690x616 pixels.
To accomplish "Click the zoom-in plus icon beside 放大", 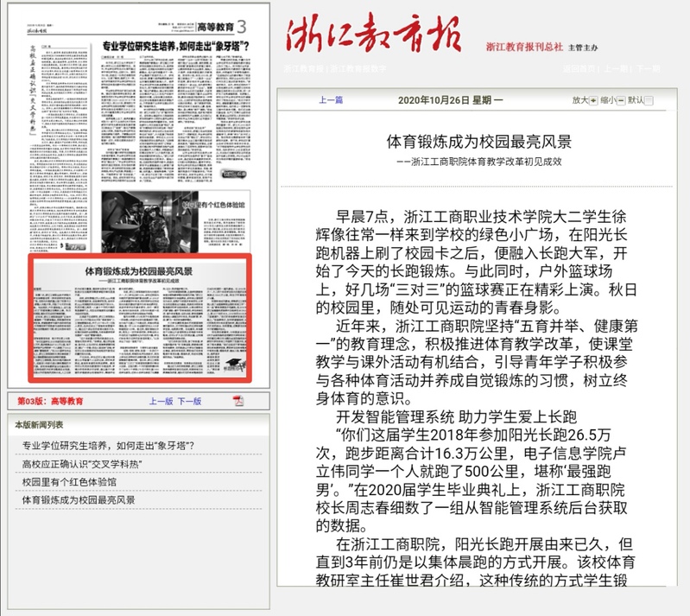I will pyautogui.click(x=593, y=100).
